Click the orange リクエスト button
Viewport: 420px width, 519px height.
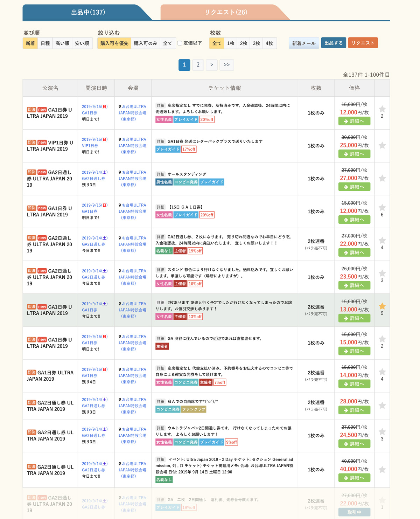(363, 43)
